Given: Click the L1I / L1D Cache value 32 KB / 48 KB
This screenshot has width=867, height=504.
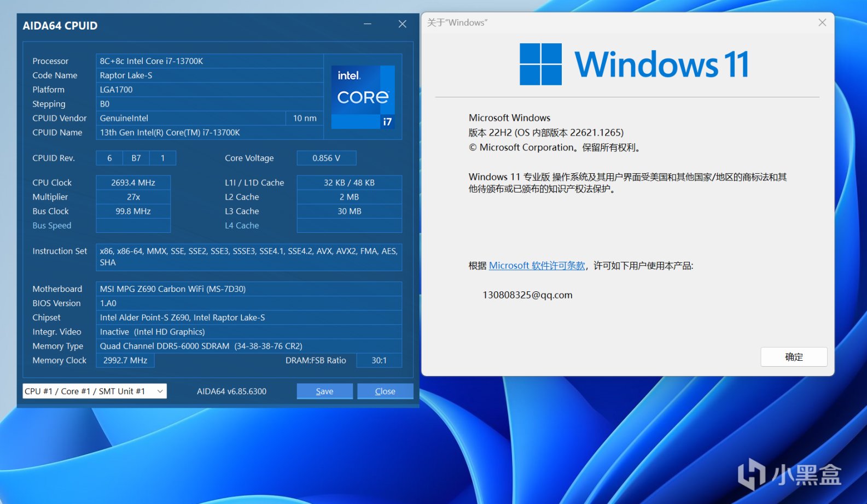Looking at the screenshot, I should pos(350,183).
